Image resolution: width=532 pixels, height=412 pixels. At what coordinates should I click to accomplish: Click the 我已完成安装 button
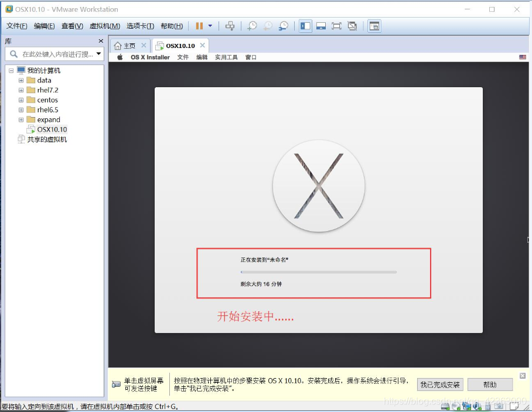(440, 384)
